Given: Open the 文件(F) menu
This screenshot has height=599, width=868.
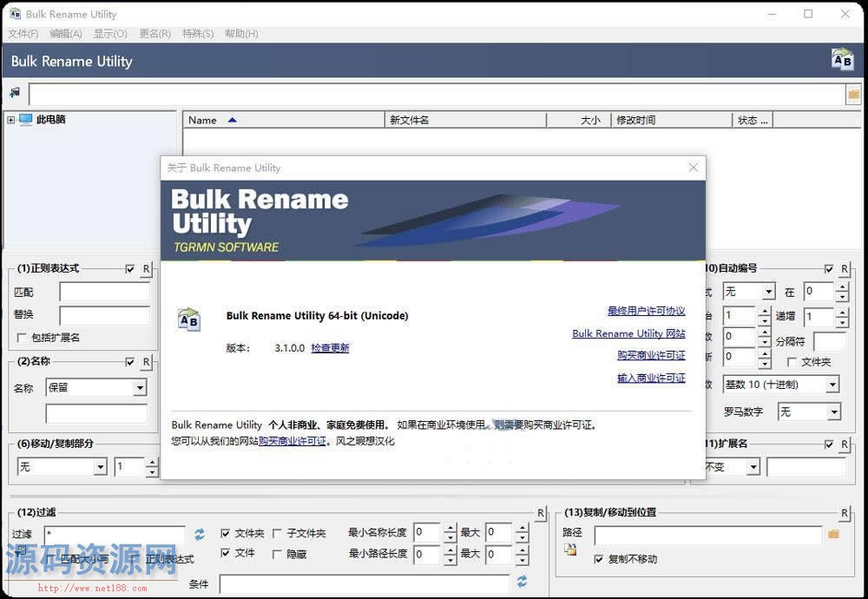Looking at the screenshot, I should (23, 34).
